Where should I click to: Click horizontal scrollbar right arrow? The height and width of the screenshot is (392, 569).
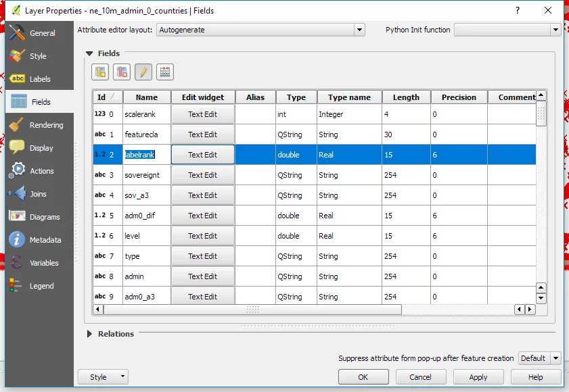click(x=530, y=310)
